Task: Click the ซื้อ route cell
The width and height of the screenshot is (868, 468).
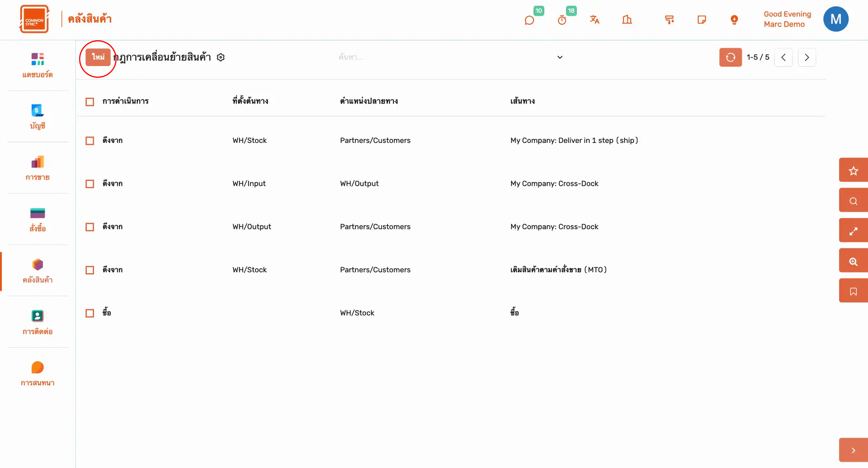Action: tap(514, 312)
